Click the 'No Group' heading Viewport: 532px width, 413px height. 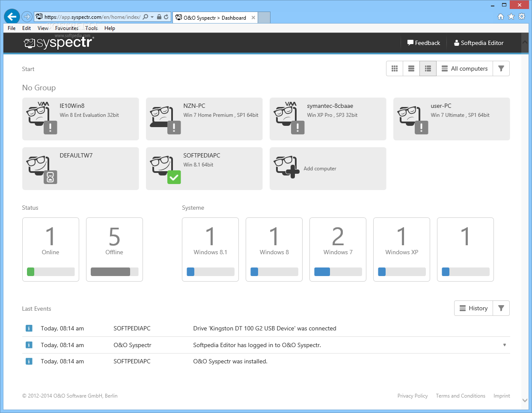tap(39, 88)
